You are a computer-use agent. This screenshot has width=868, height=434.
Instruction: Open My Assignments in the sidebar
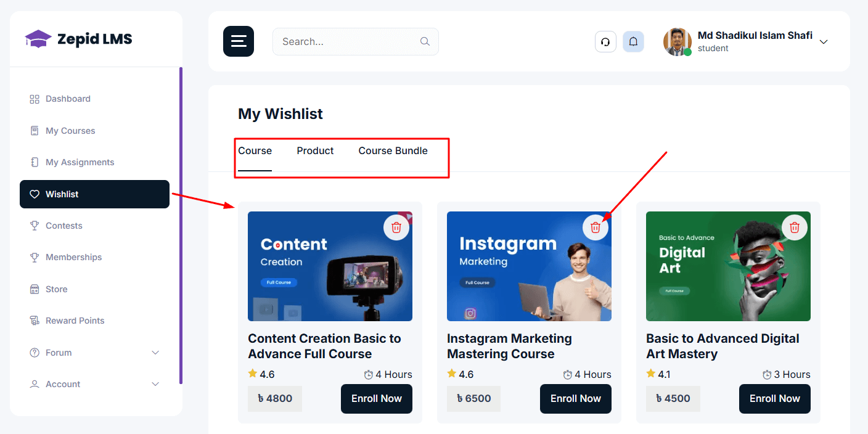pyautogui.click(x=80, y=162)
